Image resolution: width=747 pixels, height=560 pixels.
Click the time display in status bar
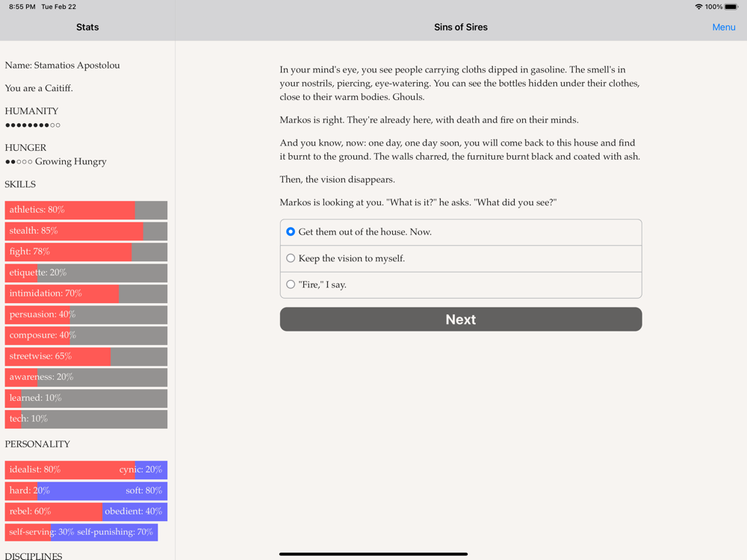tap(22, 7)
